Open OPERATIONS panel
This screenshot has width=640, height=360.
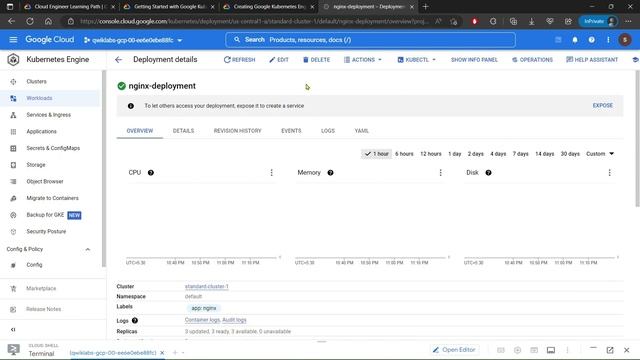point(532,60)
